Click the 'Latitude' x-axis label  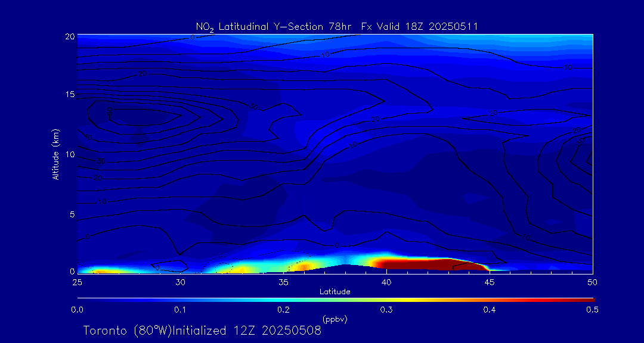(335, 292)
